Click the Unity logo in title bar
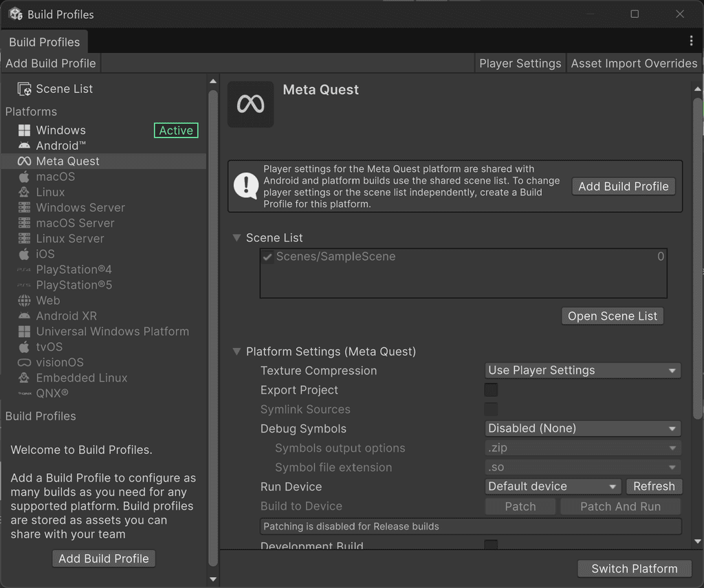Viewport: 704px width, 588px height. pos(16,14)
